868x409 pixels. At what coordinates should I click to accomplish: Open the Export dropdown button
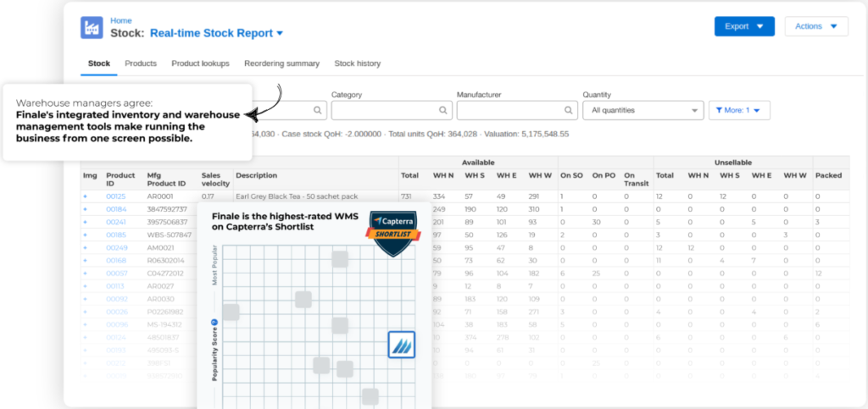744,26
